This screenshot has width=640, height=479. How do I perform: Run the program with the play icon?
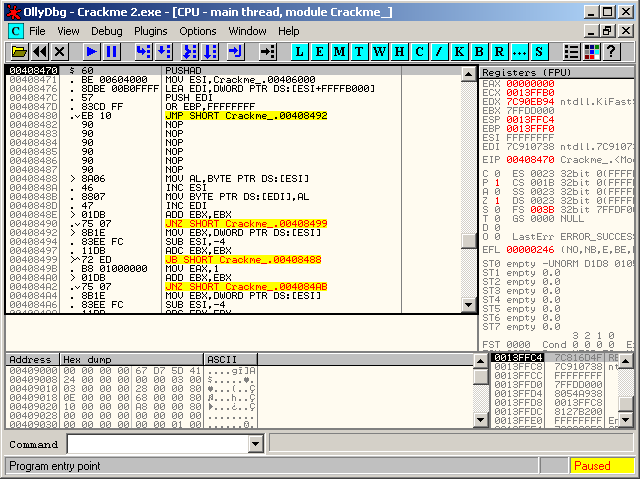click(91, 52)
